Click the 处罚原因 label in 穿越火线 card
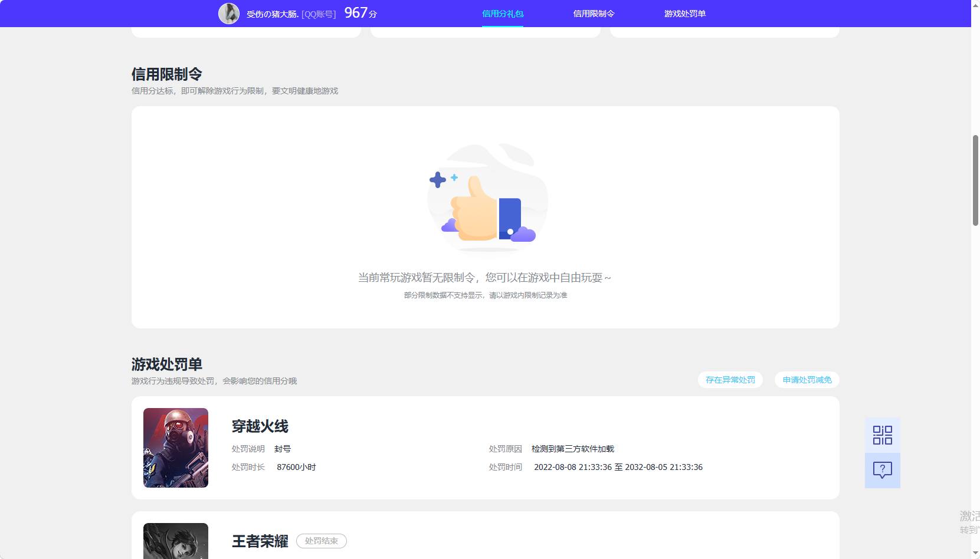This screenshot has width=980, height=559. 505,449
